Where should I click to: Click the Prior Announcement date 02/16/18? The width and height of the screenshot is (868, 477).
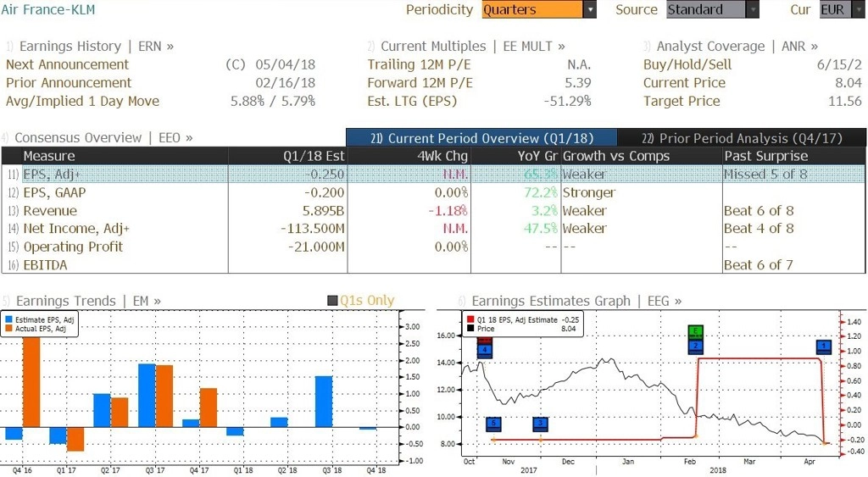pos(285,83)
